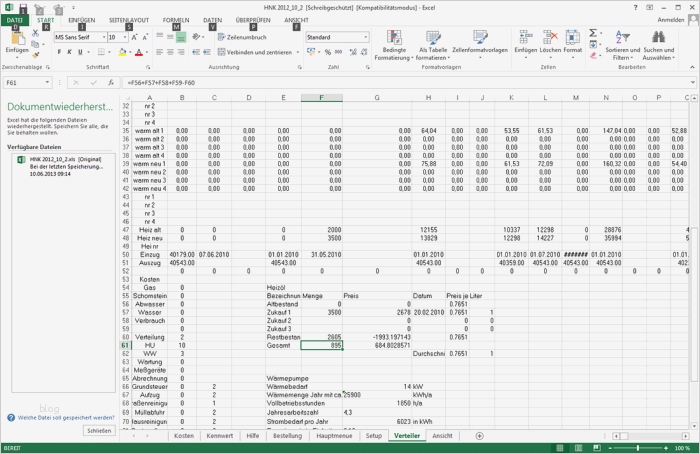Screen dimensions: 700x454
Task: Toggle italic formatting K button
Action: (69, 52)
